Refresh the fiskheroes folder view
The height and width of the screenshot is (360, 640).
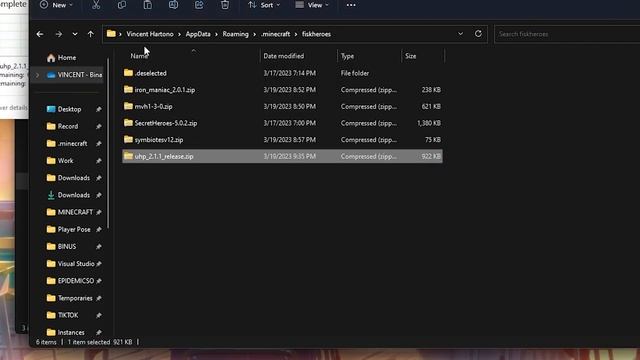click(x=478, y=34)
